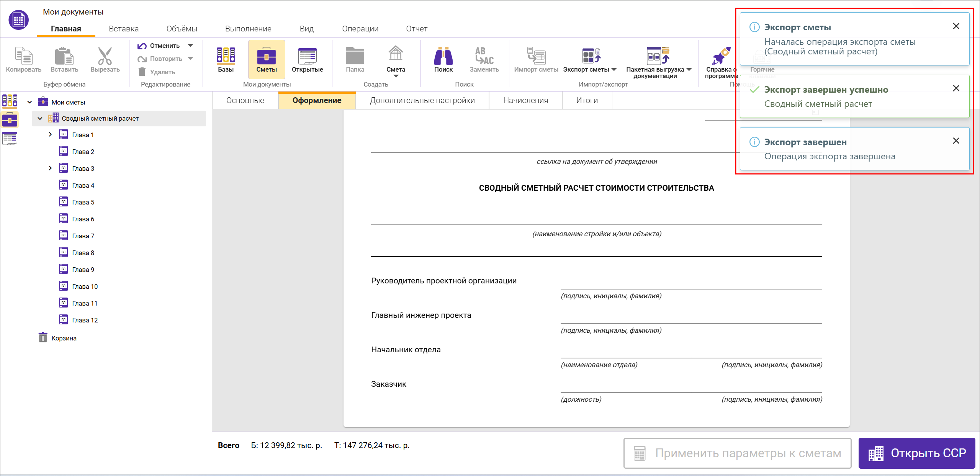Image resolution: width=980 pixels, height=476 pixels.
Task: Click the bases icon in left sidebar
Action: pos(10,101)
